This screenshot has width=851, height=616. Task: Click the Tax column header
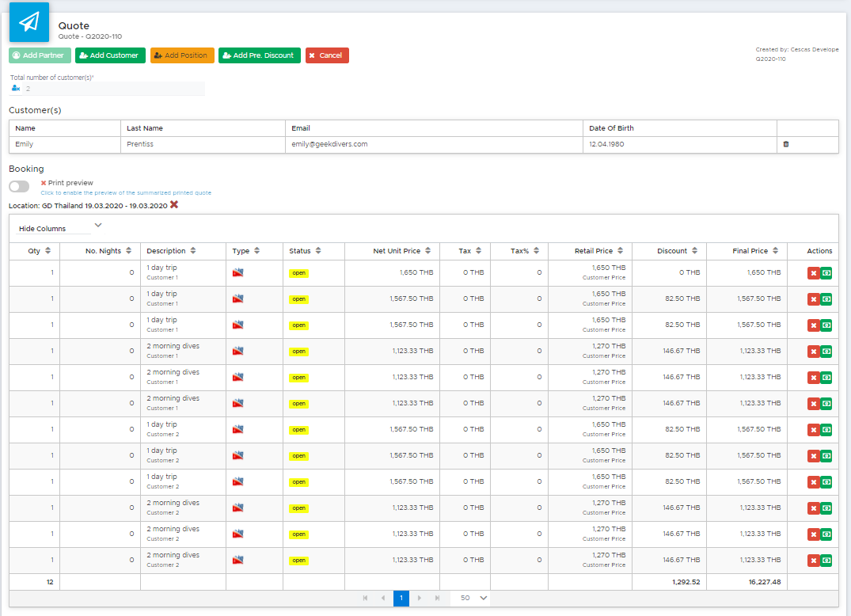pyautogui.click(x=465, y=251)
